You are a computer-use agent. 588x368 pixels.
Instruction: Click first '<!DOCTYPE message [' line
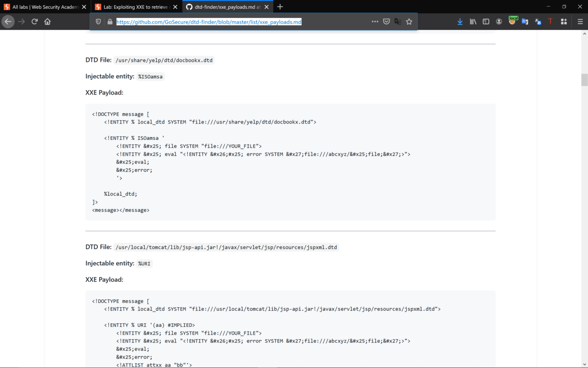coord(121,114)
